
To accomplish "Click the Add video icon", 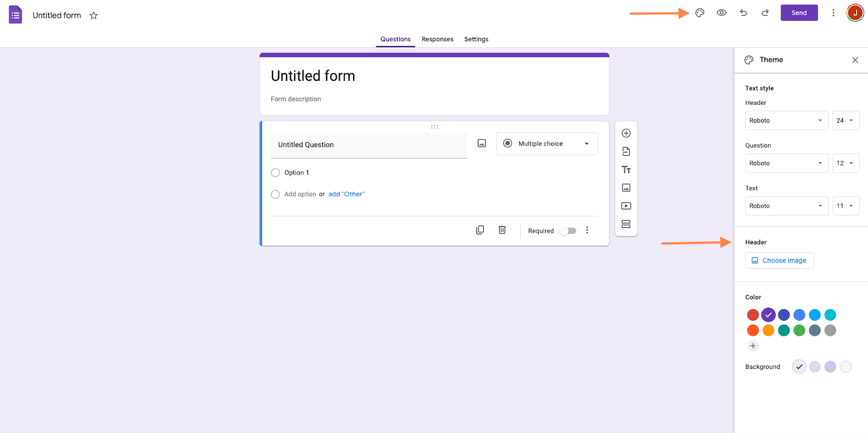I will (x=626, y=206).
